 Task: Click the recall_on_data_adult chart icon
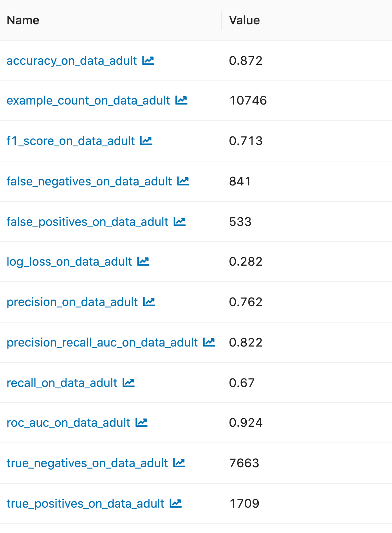click(x=129, y=383)
